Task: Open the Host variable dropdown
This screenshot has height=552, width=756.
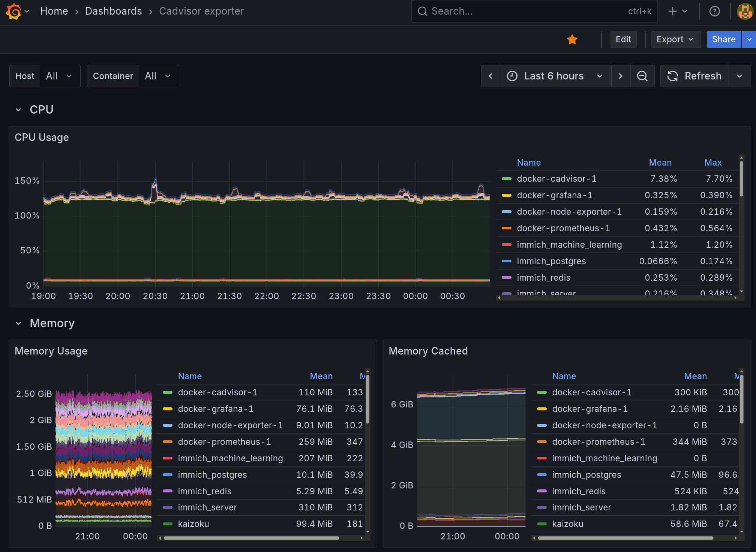Action: click(x=59, y=76)
